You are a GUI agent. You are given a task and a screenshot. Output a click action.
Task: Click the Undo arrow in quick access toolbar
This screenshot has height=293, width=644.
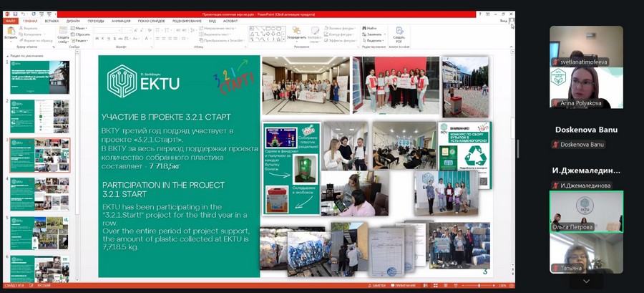[x=23, y=14]
